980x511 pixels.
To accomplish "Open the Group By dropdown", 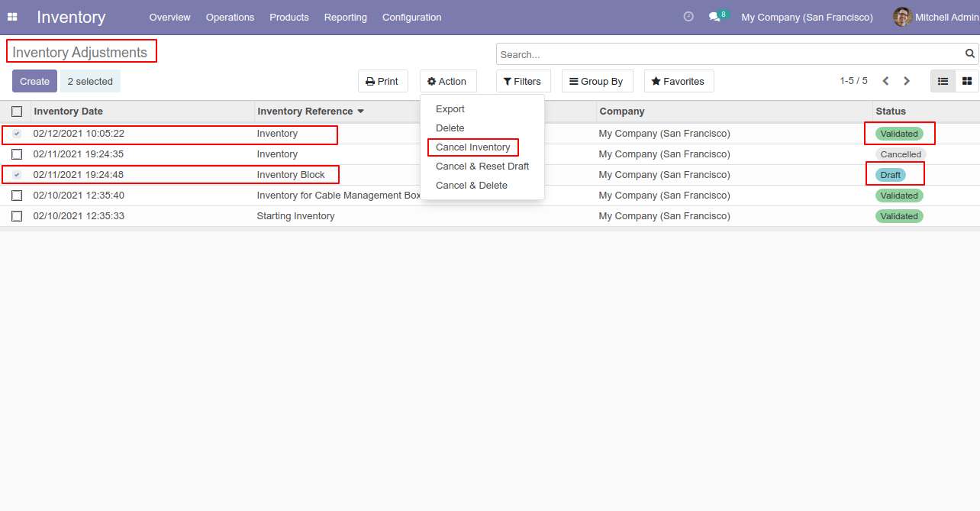I will [x=598, y=81].
